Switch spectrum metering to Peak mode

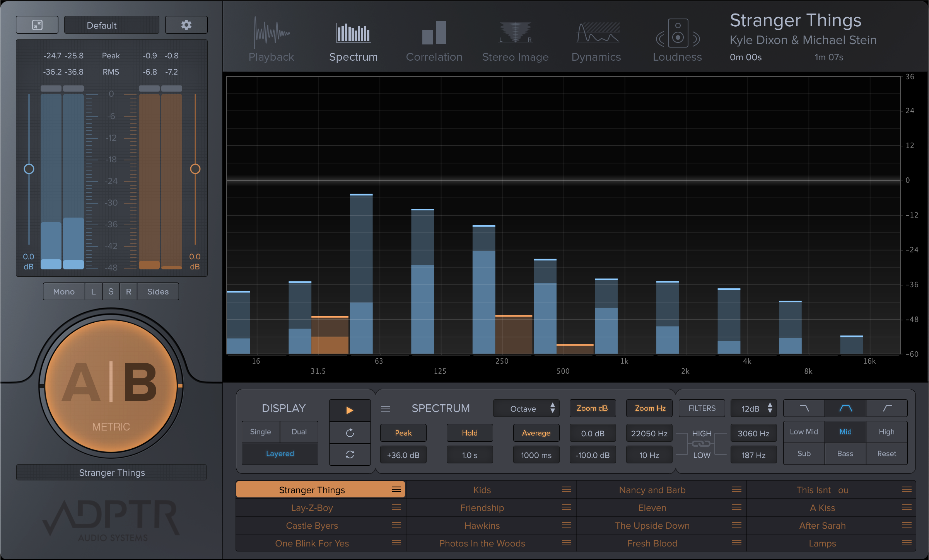pos(403,433)
